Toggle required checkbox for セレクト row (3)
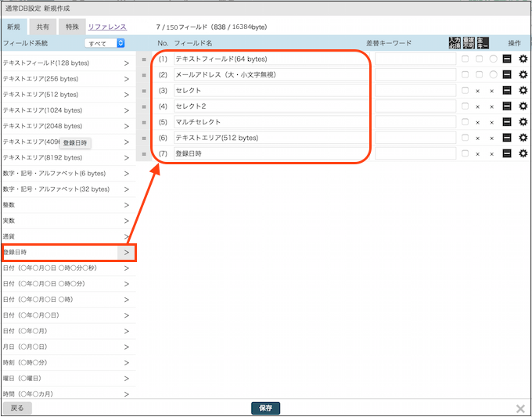532x417 pixels. 465,90
